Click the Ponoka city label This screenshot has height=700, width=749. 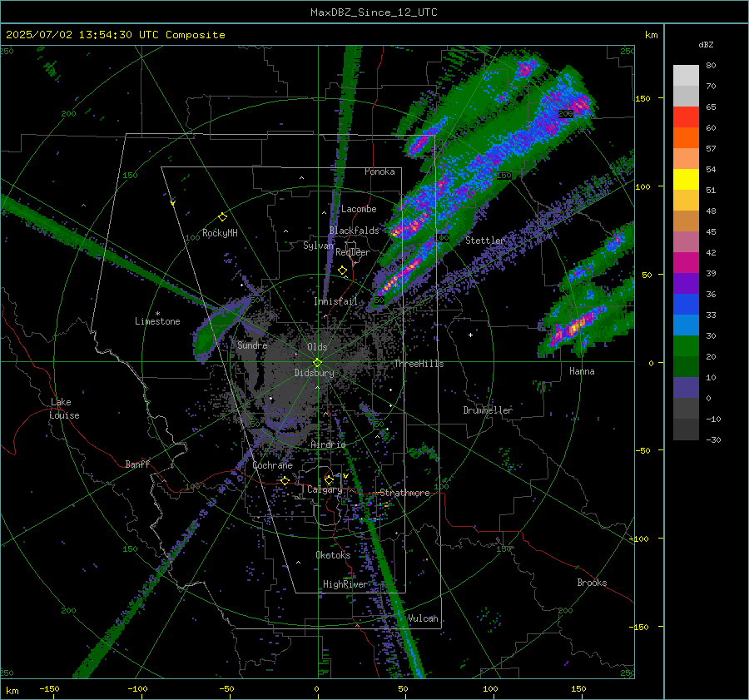[x=379, y=171]
